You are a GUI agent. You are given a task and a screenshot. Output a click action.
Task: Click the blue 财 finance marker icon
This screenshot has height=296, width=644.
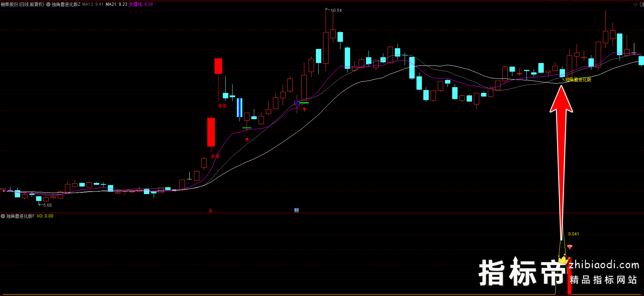click(x=296, y=210)
